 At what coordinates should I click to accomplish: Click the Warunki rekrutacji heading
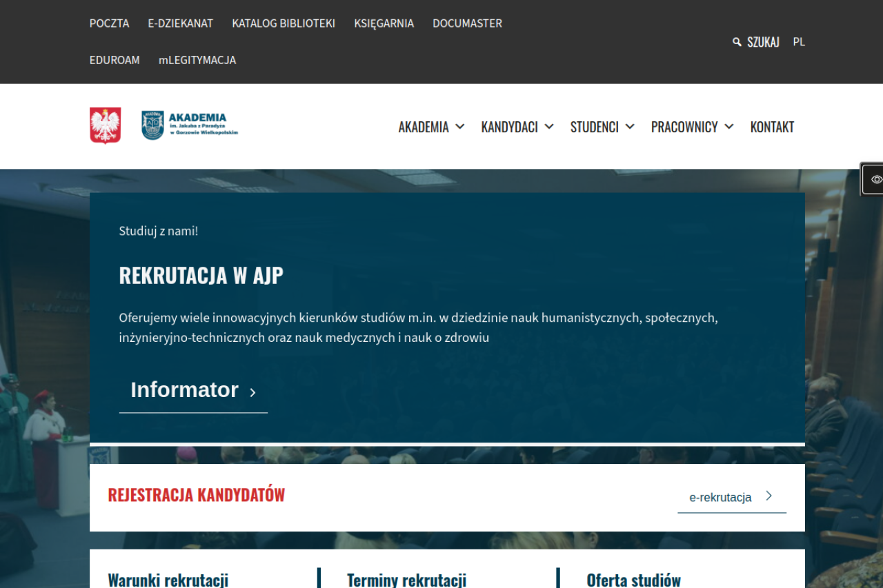pyautogui.click(x=168, y=580)
